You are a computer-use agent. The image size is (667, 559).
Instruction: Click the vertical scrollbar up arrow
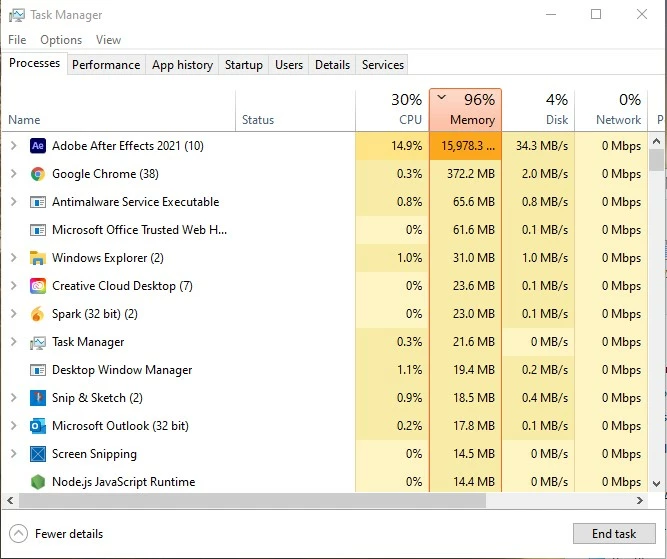coord(656,141)
